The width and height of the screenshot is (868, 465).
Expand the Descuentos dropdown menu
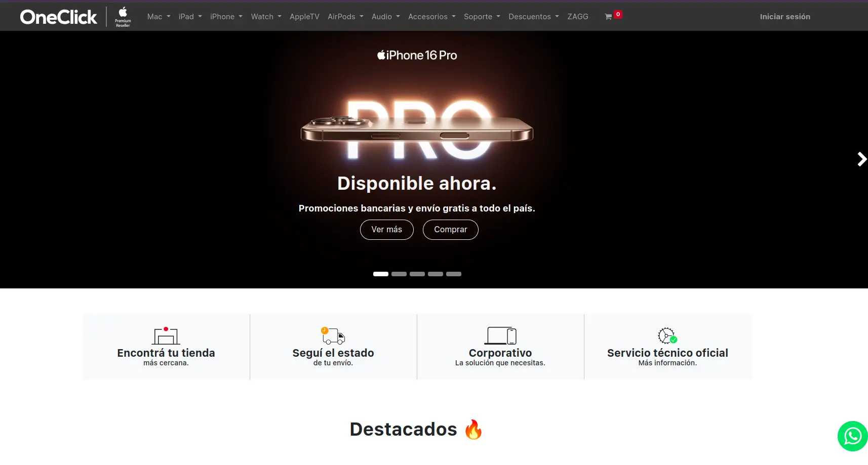pos(534,17)
